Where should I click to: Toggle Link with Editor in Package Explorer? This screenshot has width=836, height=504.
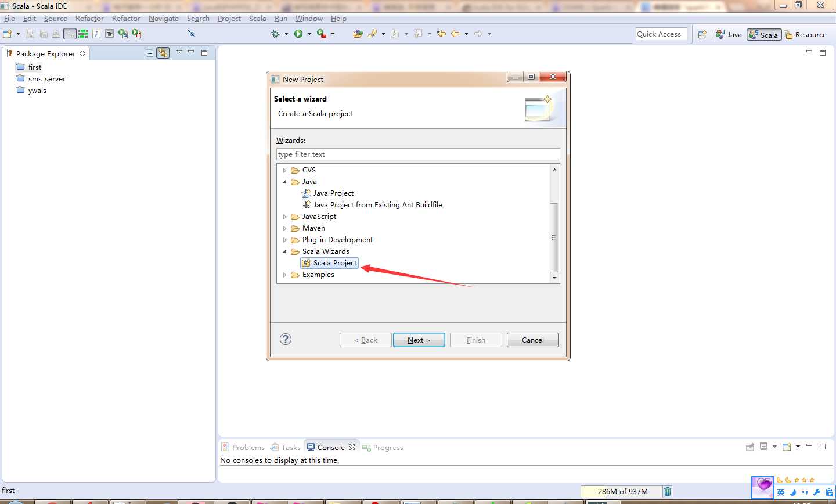pyautogui.click(x=163, y=53)
